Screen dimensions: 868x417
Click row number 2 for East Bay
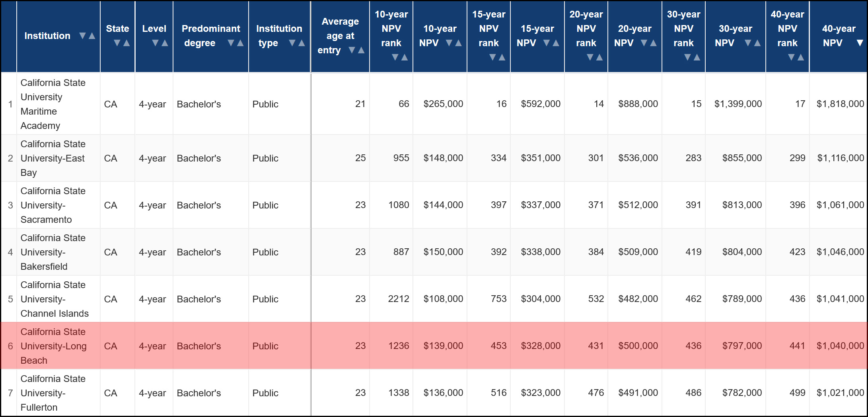click(x=10, y=158)
